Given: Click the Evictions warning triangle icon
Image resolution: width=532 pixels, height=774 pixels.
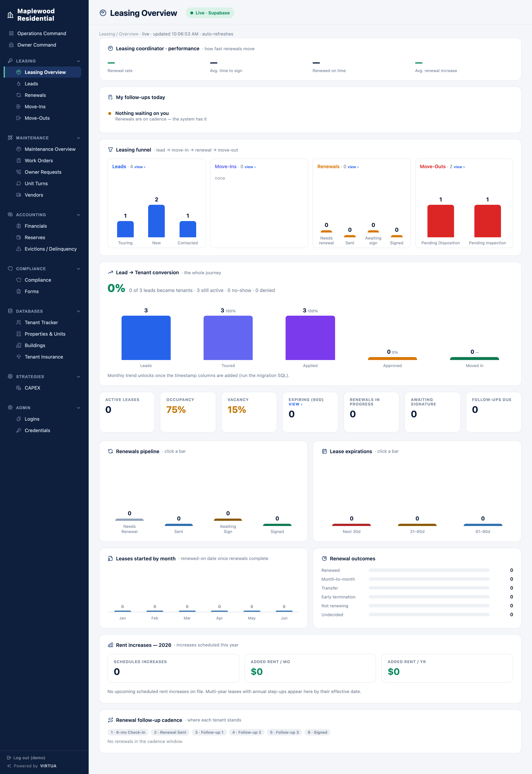Looking at the screenshot, I should 19,249.
